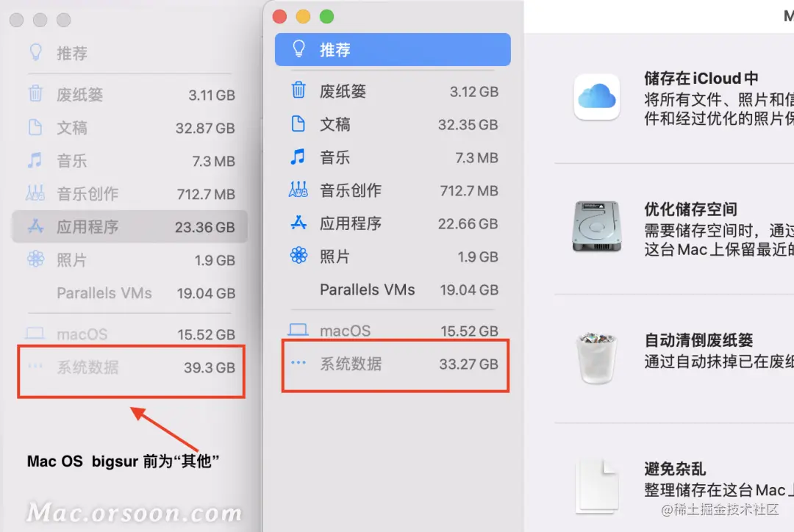This screenshot has height=532, width=794.
Task: Select the highlighted 推荐 sidebar item
Action: pyautogui.click(x=393, y=50)
